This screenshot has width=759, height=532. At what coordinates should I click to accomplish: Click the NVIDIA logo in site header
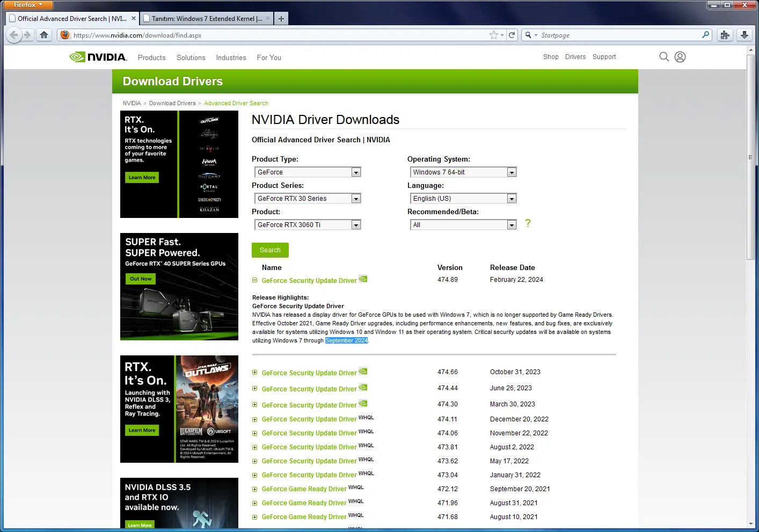tap(98, 57)
